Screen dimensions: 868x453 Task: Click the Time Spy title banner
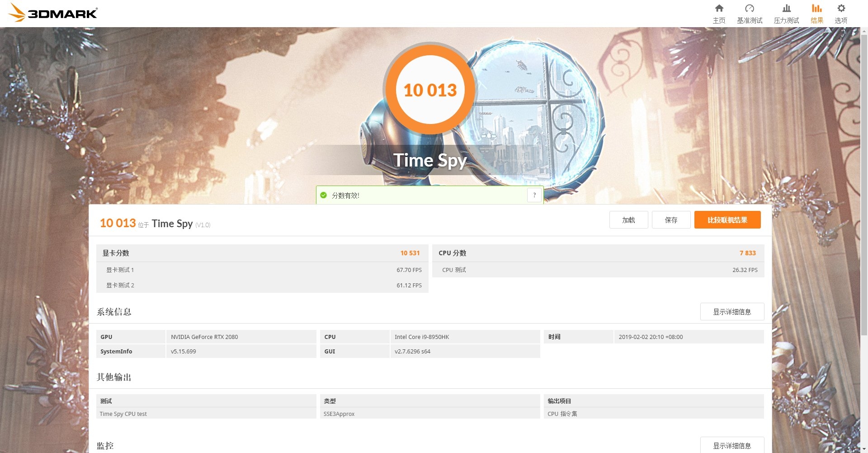[430, 160]
